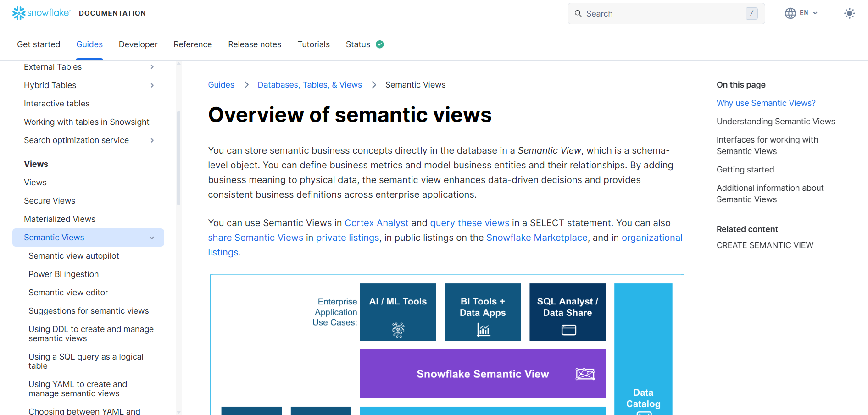Go to Guides breadcrumb link
The height and width of the screenshot is (415, 868).
point(221,85)
